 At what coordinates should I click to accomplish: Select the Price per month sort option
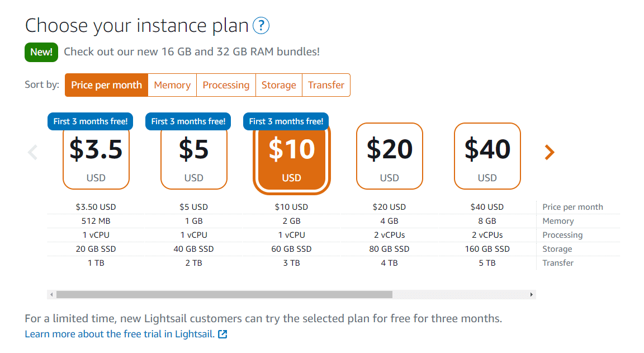pos(106,84)
